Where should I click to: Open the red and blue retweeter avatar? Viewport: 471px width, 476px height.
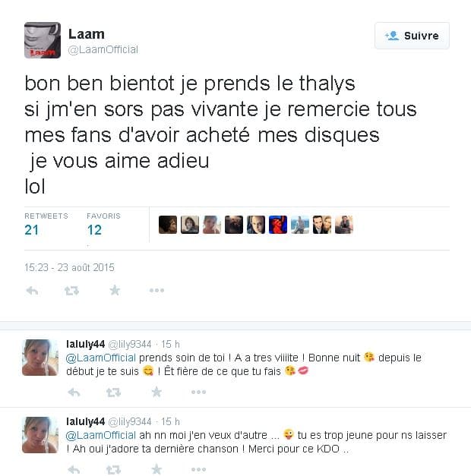pos(278,225)
